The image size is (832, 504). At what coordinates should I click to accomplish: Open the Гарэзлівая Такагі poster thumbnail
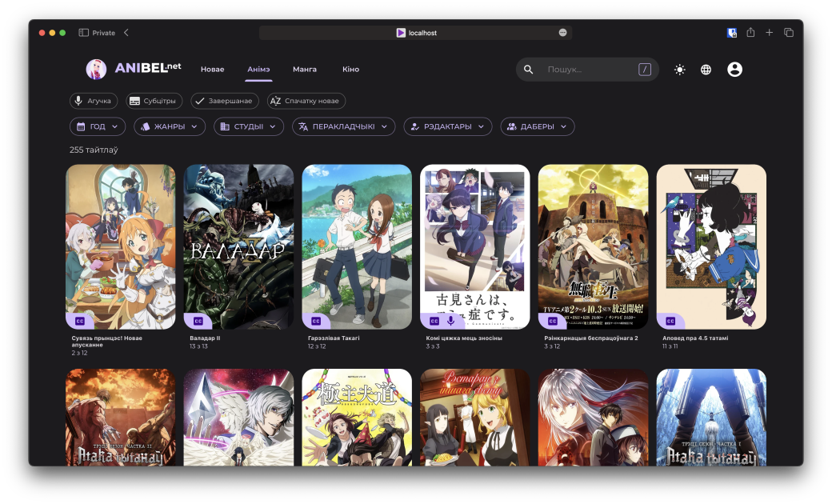(357, 246)
